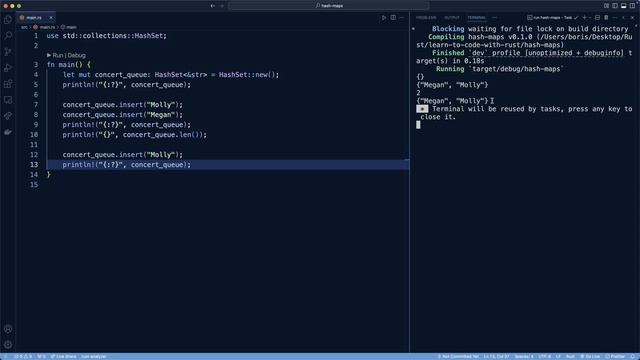640x360 pixels.
Task: Change language mode via Rust
Action: tap(570, 356)
